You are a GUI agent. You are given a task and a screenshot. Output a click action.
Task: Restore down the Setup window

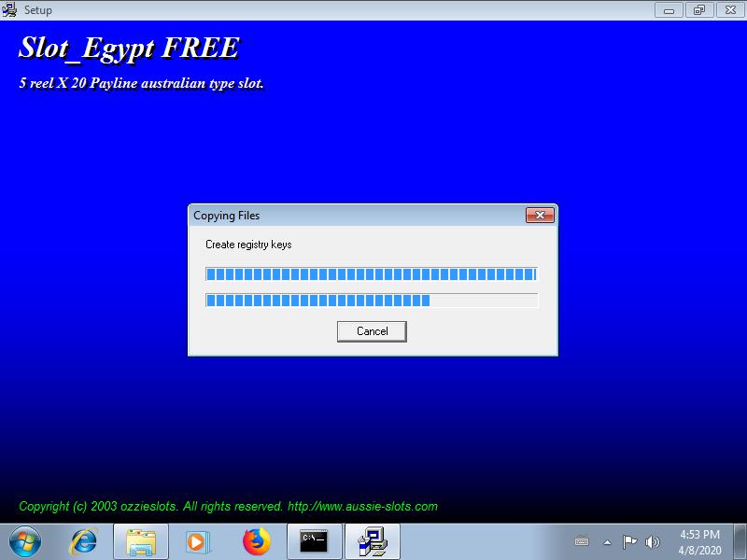pyautogui.click(x=698, y=10)
